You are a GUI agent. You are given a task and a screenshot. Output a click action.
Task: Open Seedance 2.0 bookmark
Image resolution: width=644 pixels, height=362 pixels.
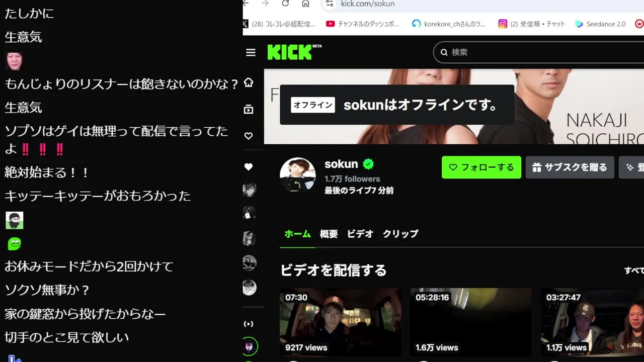click(600, 24)
